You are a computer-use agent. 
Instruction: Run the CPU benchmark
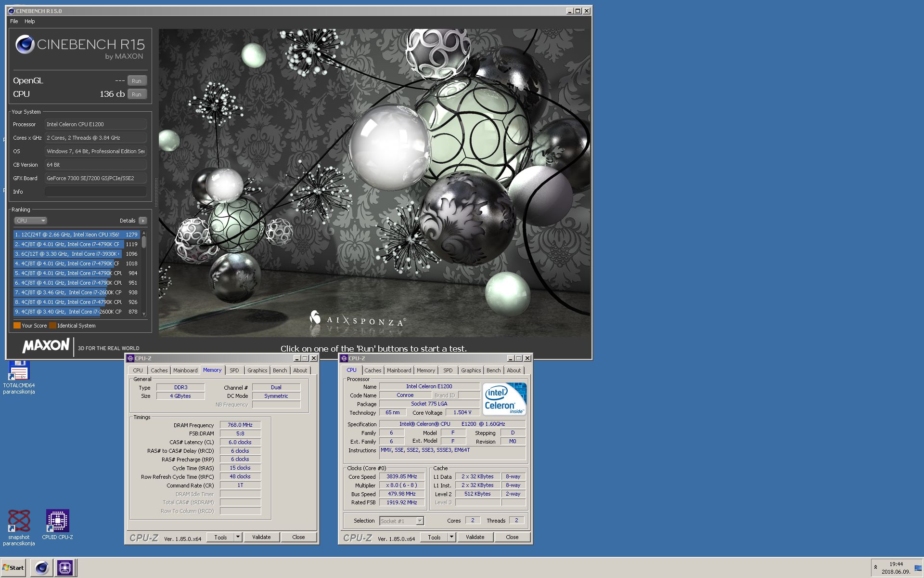(x=137, y=94)
